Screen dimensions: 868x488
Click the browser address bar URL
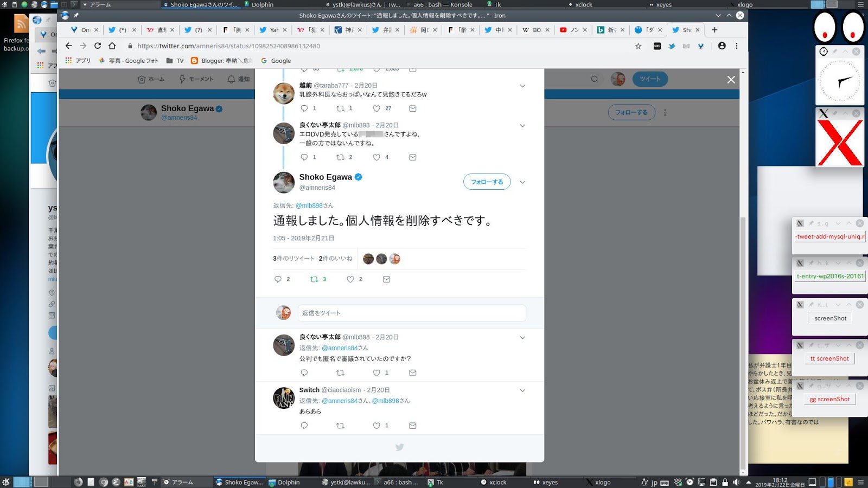(x=228, y=46)
